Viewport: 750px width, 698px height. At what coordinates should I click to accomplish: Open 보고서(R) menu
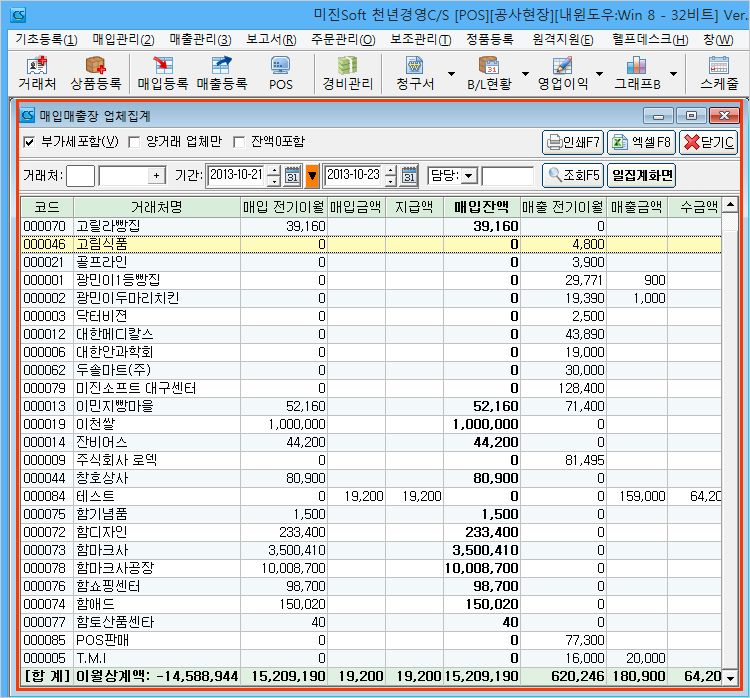[271, 39]
